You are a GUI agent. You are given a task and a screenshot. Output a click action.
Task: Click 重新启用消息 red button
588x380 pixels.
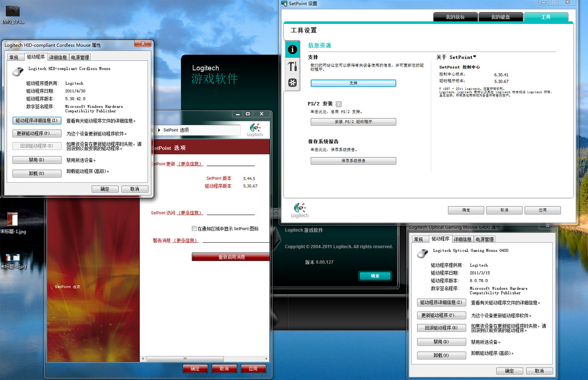pyautogui.click(x=231, y=257)
